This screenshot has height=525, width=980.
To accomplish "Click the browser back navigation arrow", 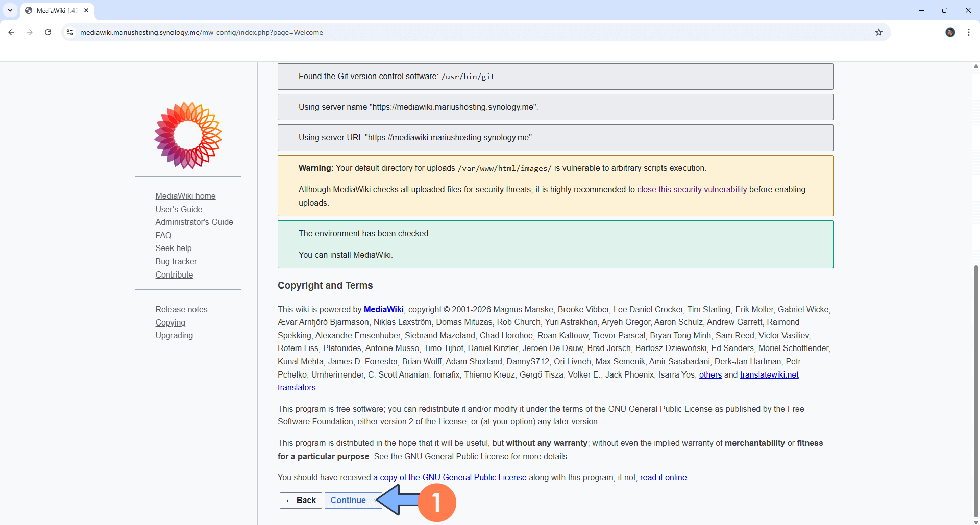I will [x=11, y=32].
